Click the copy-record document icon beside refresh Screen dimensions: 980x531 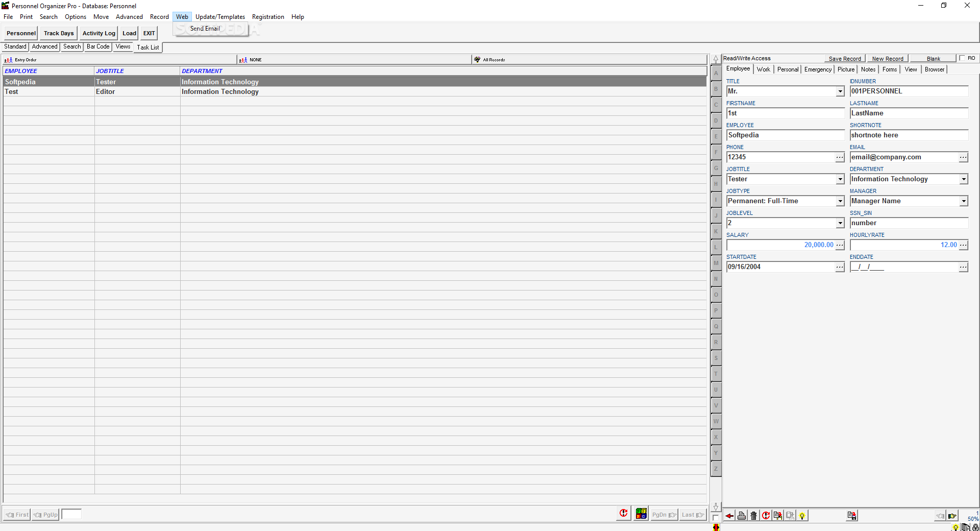(x=777, y=516)
